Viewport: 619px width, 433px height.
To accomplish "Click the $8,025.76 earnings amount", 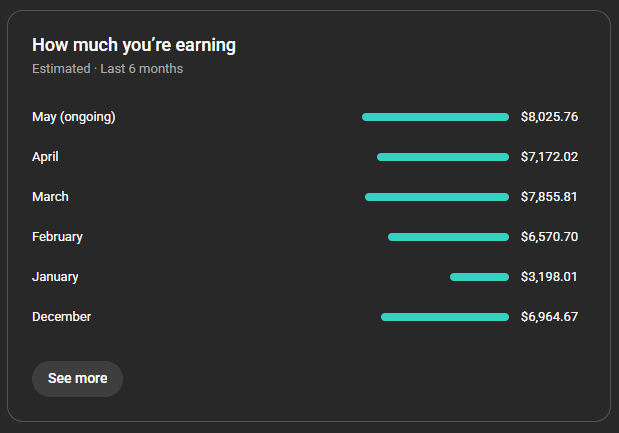I will 550,117.
